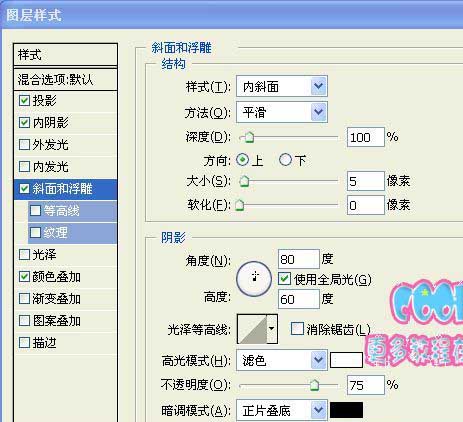Toggle the 使用全局光 checkbox
Viewport: 463px width, 422px height.
284,279
